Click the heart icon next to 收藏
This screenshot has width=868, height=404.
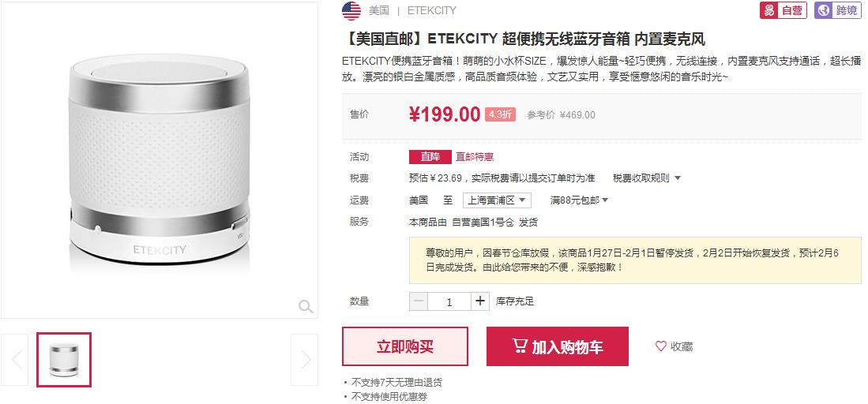[660, 346]
